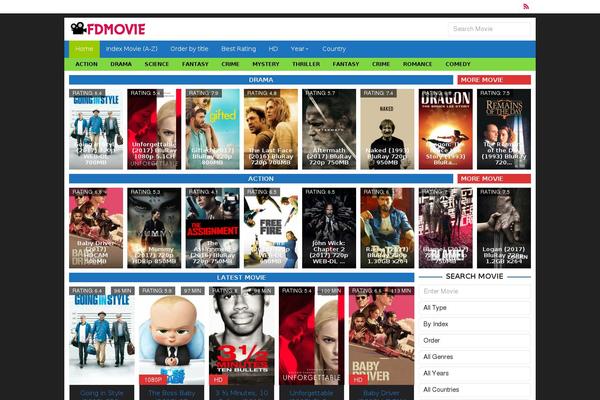Click HD badge on Baby Driver poster
The height and width of the screenshot is (400, 600).
(x=358, y=380)
